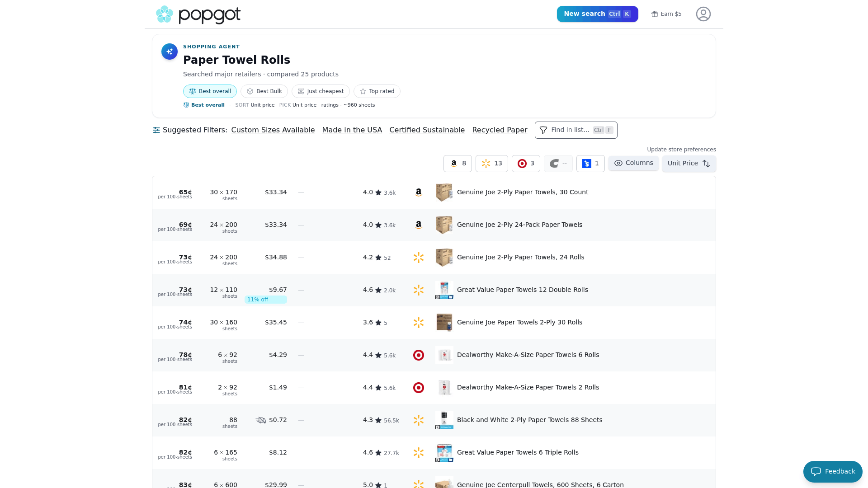Open Great Value Paper Towels 12 Double Rolls

pyautogui.click(x=523, y=290)
